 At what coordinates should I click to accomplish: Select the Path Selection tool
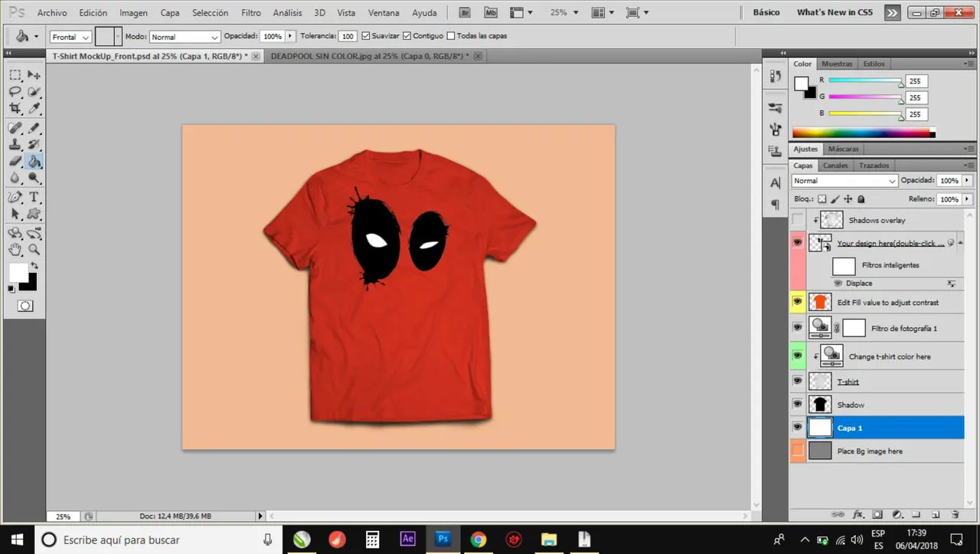15,214
